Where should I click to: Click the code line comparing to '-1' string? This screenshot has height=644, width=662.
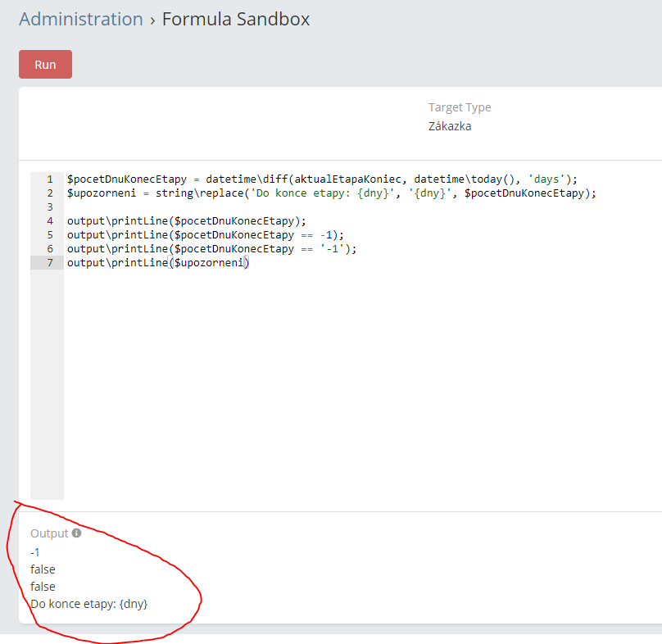pos(213,249)
